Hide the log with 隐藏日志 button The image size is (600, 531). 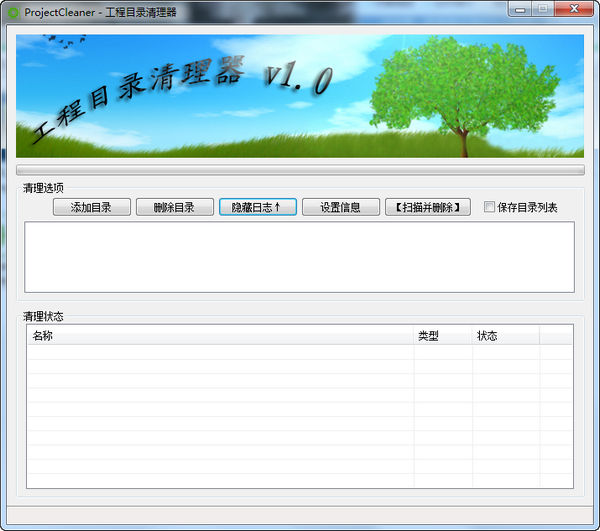tap(258, 207)
